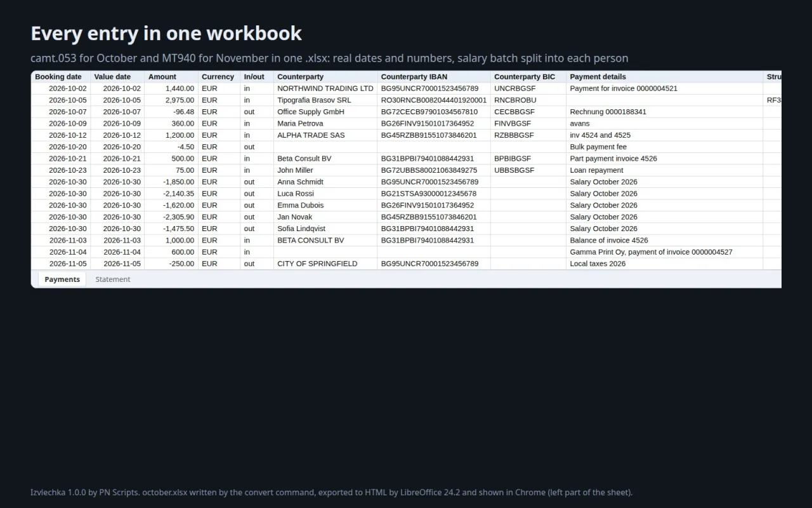Click the ALPHA TRADE SAS cell
The image size is (812, 508).
(325, 135)
